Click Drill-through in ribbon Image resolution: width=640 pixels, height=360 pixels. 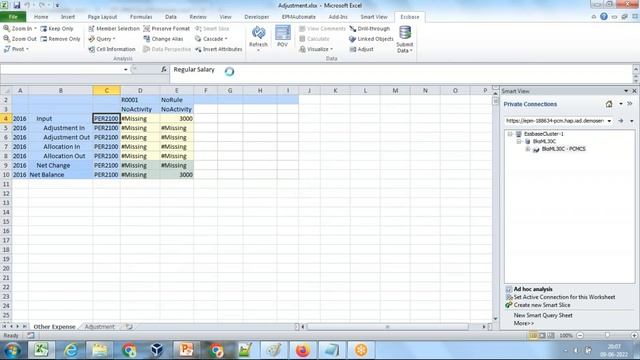click(x=370, y=29)
